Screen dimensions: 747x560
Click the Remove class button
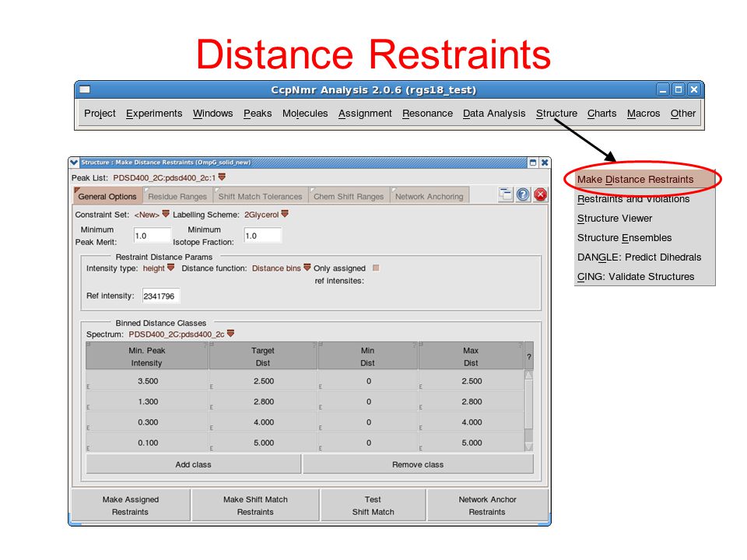pos(418,464)
